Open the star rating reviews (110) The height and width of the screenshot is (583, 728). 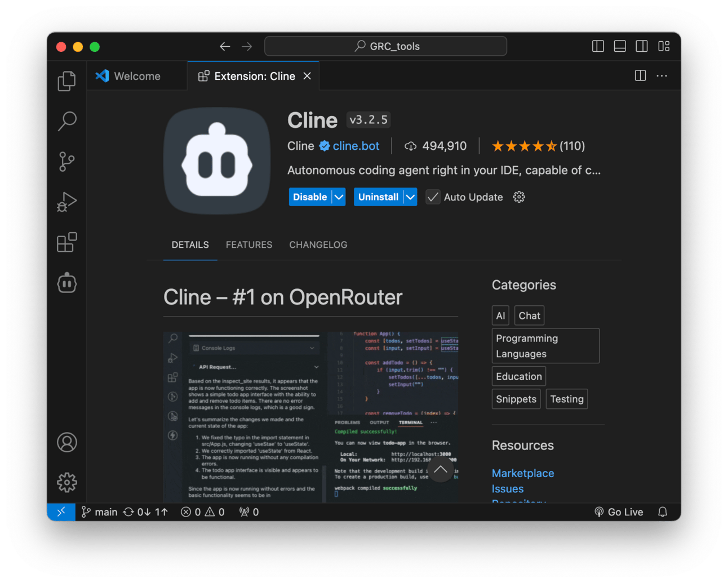539,146
